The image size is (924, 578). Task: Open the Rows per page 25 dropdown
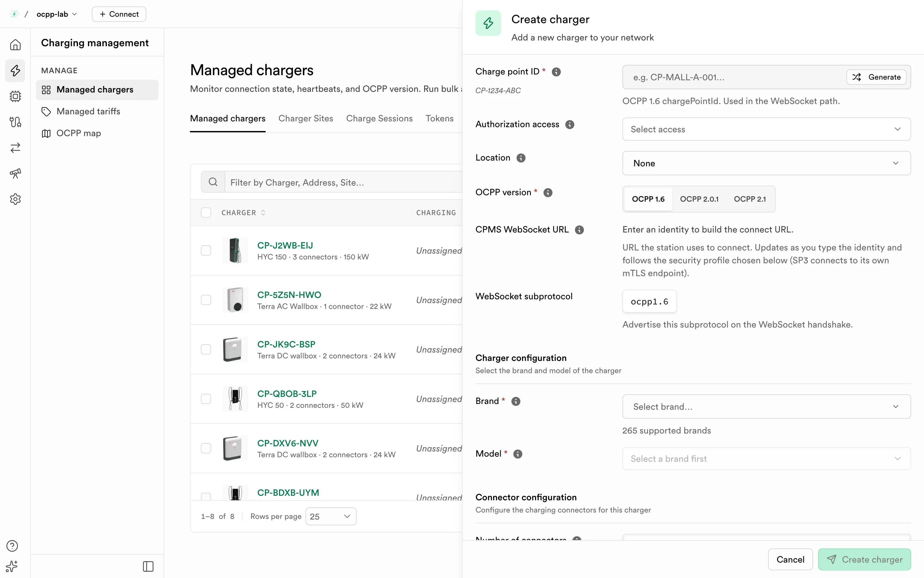pyautogui.click(x=331, y=516)
